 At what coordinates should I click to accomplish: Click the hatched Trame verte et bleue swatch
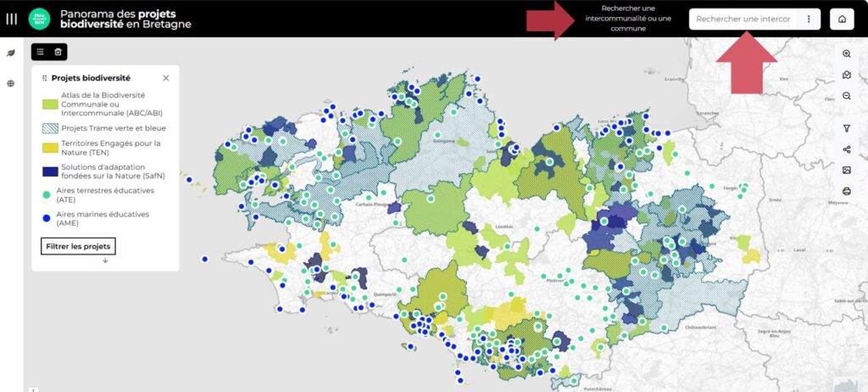[50, 128]
